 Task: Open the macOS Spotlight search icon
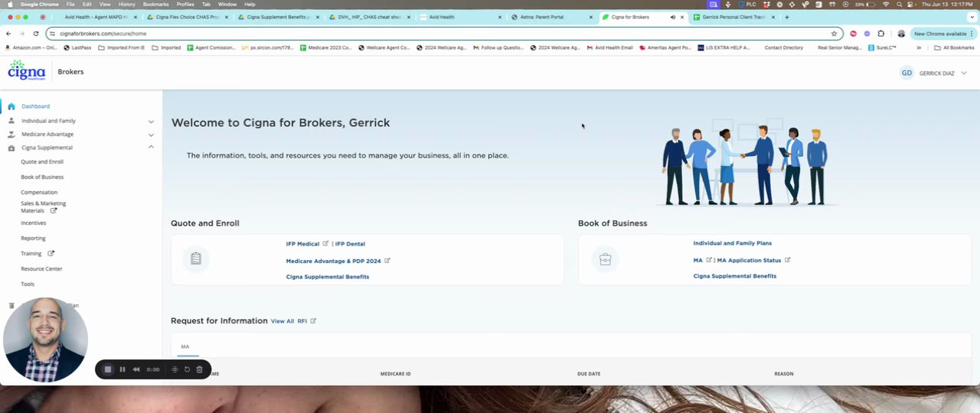pyautogui.click(x=900, y=5)
